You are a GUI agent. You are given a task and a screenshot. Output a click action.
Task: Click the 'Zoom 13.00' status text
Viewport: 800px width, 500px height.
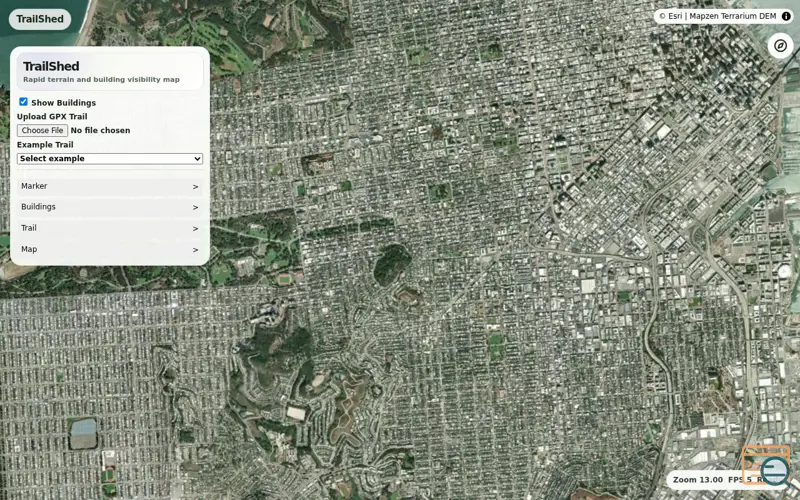pyautogui.click(x=697, y=480)
